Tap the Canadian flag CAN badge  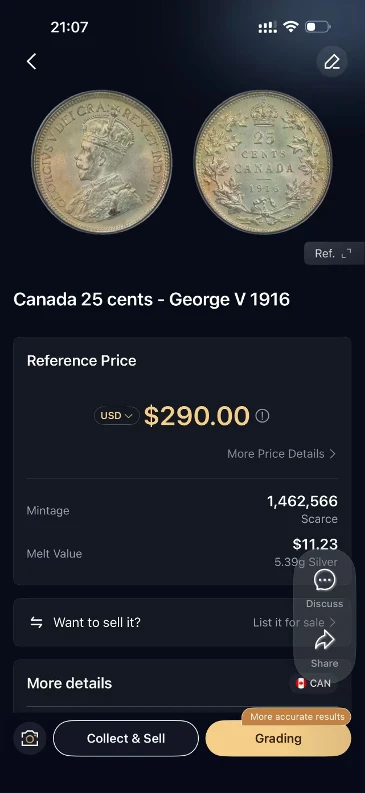[313, 683]
